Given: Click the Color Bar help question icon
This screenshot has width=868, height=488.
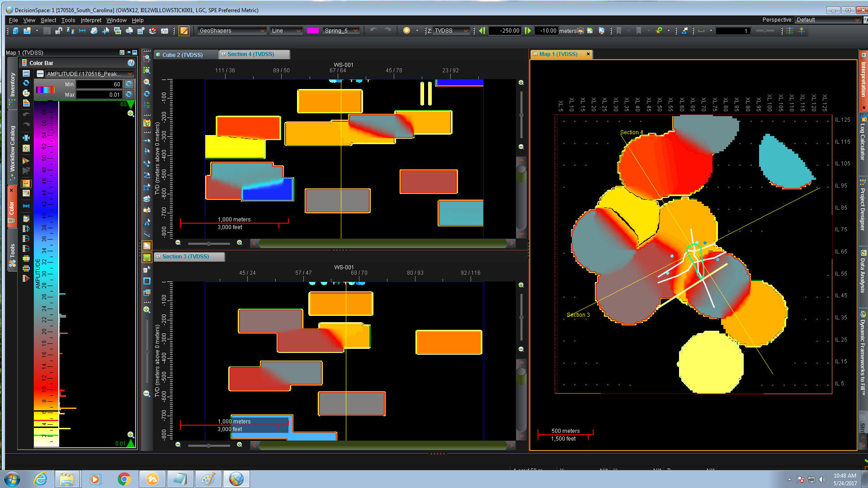Looking at the screenshot, I should click(131, 63).
